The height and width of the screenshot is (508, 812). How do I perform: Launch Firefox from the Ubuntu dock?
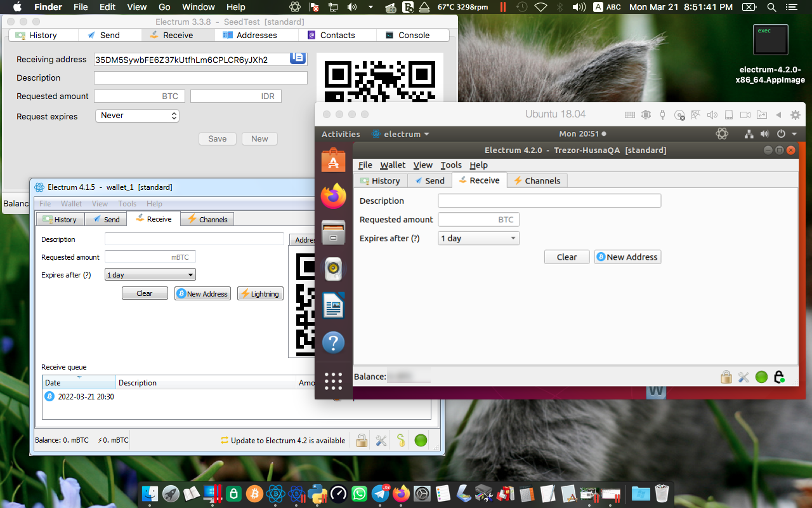tap(333, 196)
